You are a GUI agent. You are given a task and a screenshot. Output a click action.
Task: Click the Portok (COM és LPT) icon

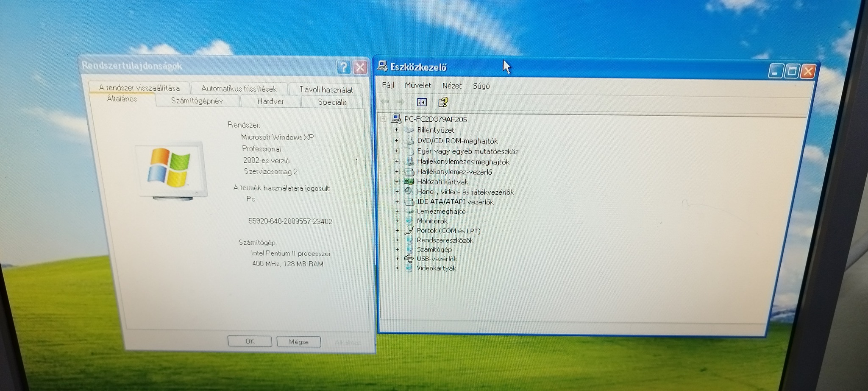tap(409, 230)
